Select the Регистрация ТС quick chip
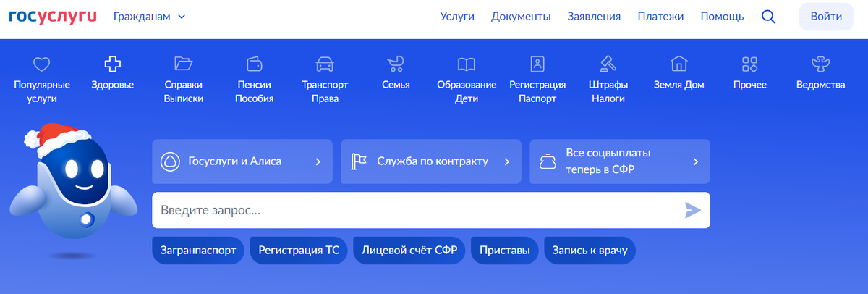The width and height of the screenshot is (868, 294). pos(299,251)
